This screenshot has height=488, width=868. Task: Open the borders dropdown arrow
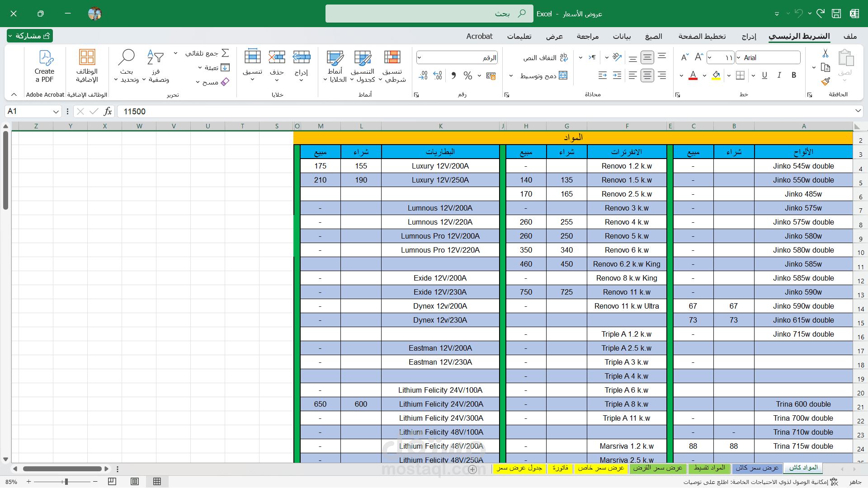(x=729, y=75)
